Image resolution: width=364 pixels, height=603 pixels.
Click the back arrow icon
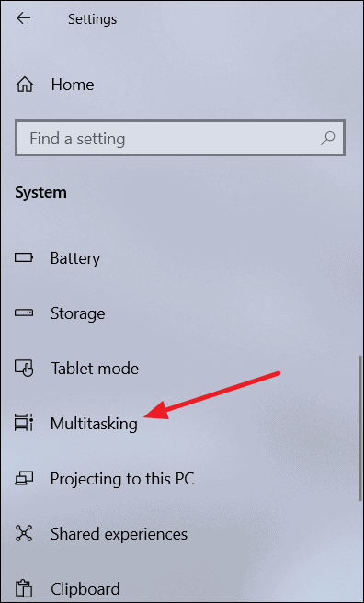23,18
